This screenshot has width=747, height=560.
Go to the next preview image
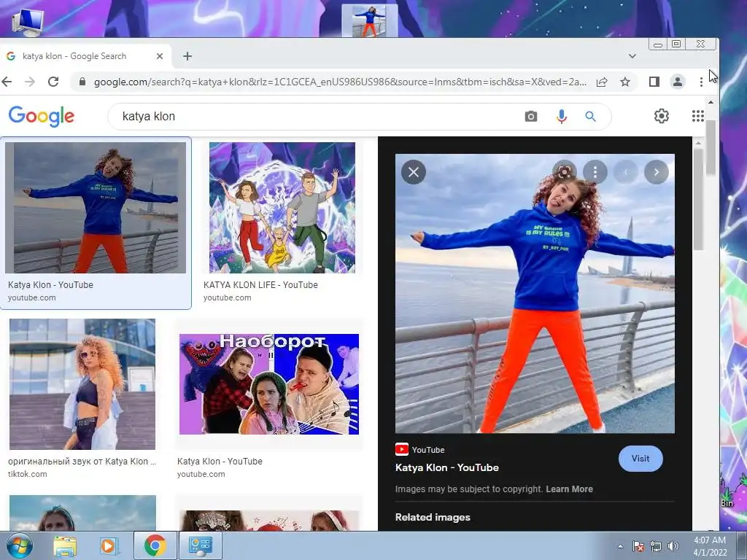[x=657, y=172]
